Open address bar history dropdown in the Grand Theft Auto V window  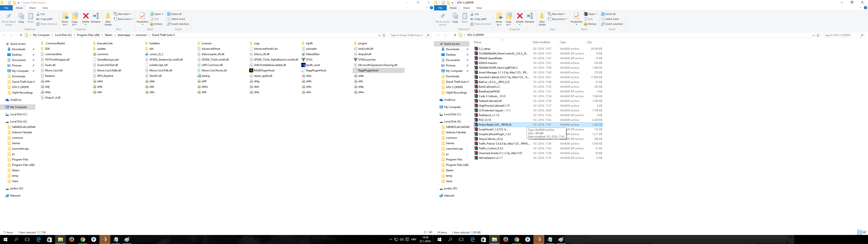380,35
